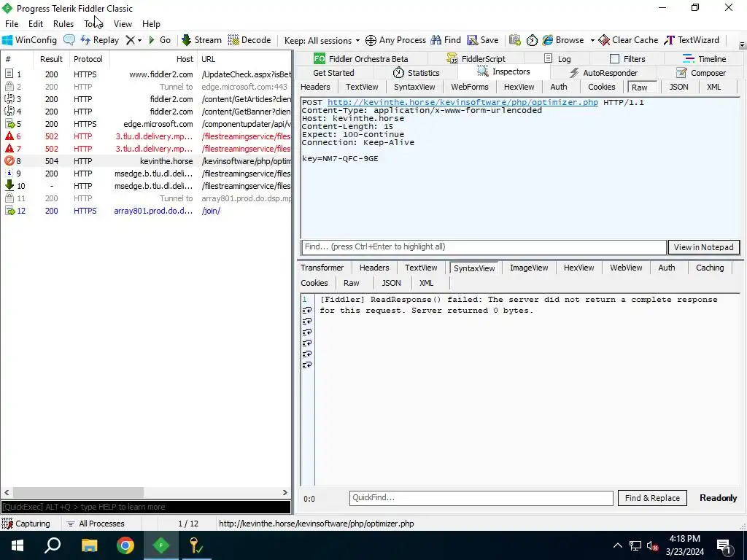Click View in Notepad button
Viewport: 747px width, 560px height.
(x=703, y=247)
